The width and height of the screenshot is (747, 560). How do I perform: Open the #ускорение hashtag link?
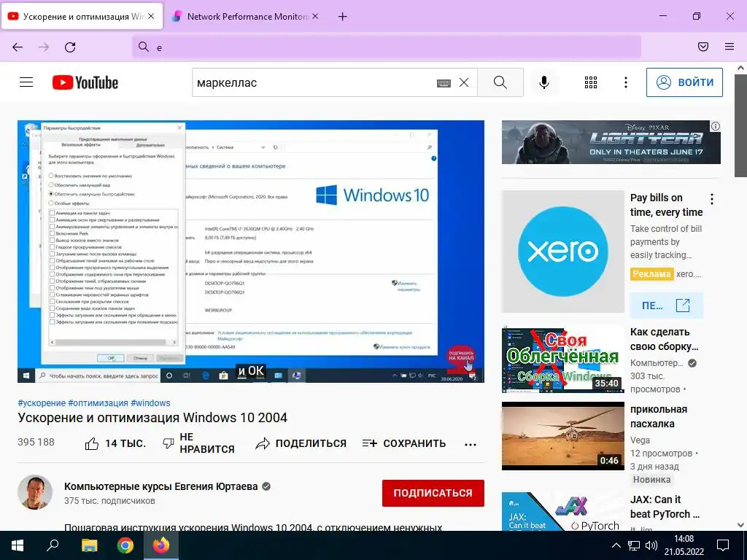click(42, 402)
